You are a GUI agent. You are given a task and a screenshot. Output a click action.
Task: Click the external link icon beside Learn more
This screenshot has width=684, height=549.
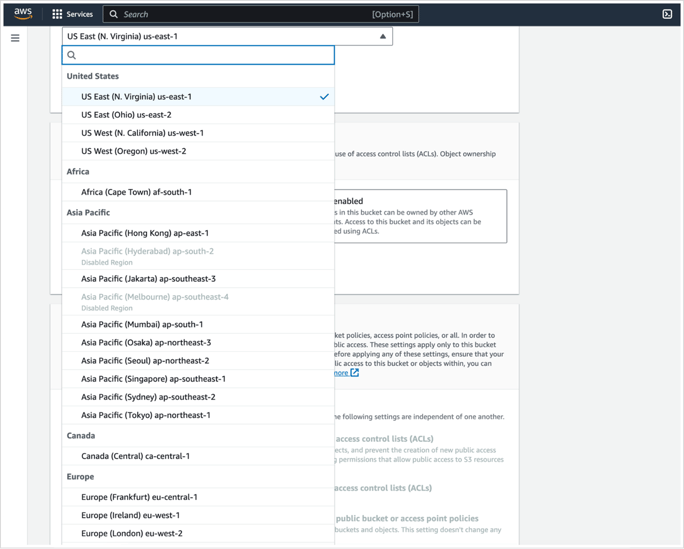click(354, 372)
